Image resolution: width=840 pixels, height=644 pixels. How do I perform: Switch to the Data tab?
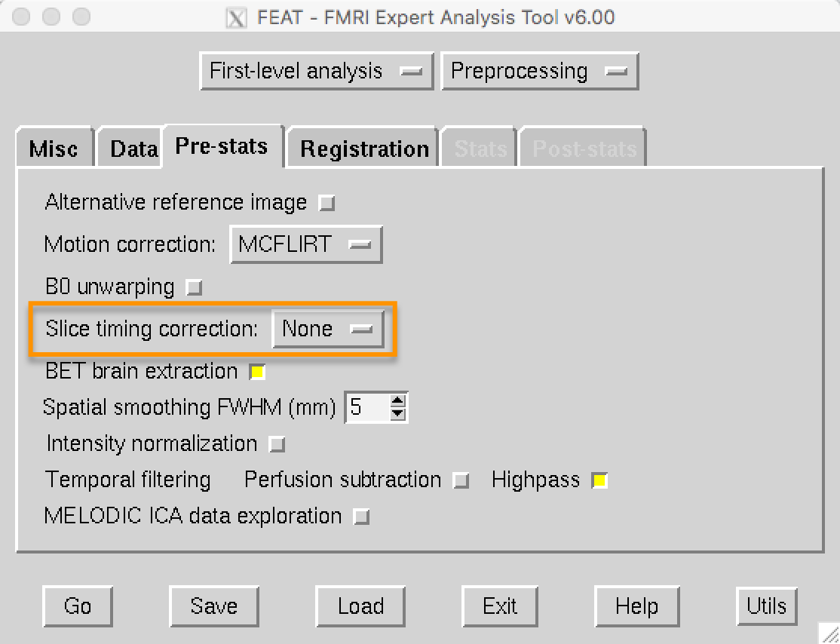coord(131,148)
